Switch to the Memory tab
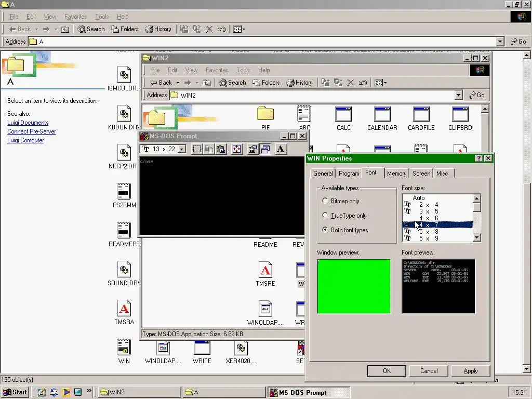This screenshot has width=532, height=399. [396, 174]
